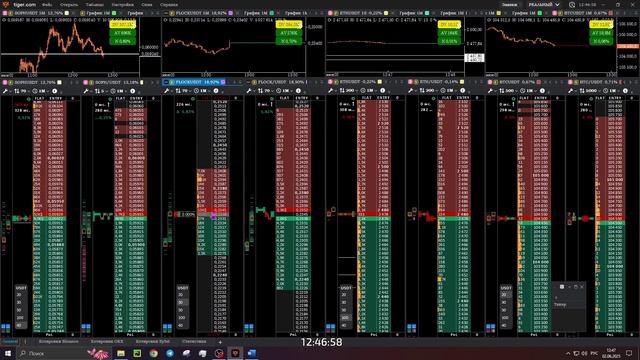
Task: Switch to the Котировки Binance workspace tab
Action: pyautogui.click(x=58, y=342)
